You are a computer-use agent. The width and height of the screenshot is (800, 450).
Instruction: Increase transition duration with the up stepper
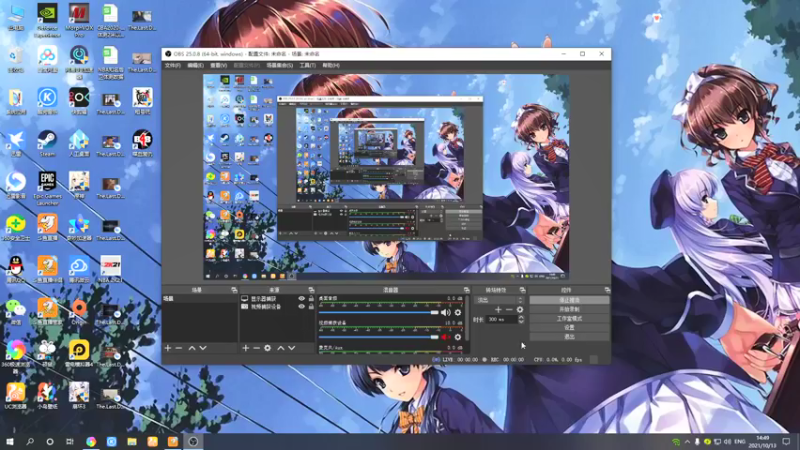521,317
